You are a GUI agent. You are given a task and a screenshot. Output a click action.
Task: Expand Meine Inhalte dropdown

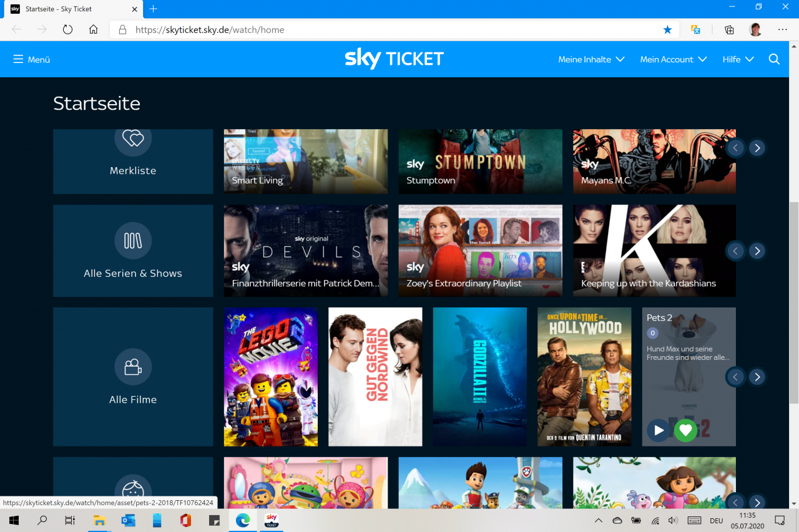591,59
